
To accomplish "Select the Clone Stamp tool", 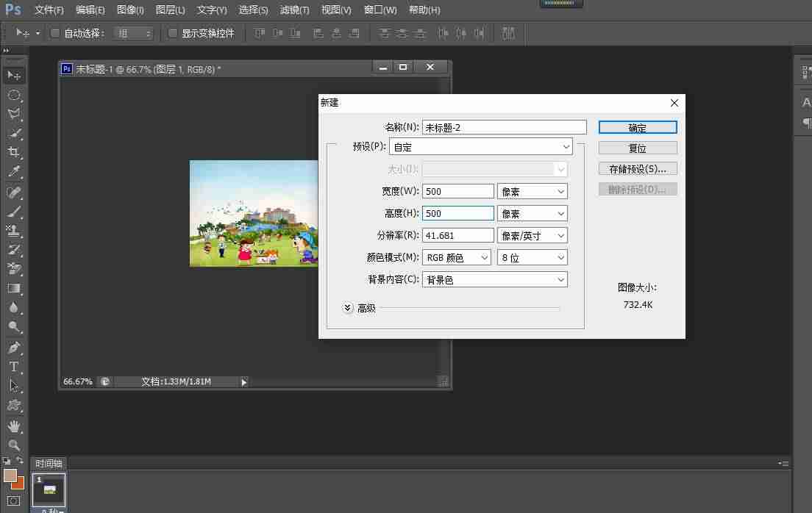I will click(14, 230).
